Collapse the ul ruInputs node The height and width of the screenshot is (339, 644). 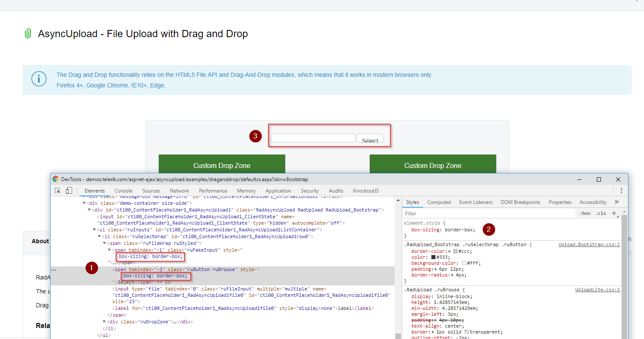click(x=94, y=230)
